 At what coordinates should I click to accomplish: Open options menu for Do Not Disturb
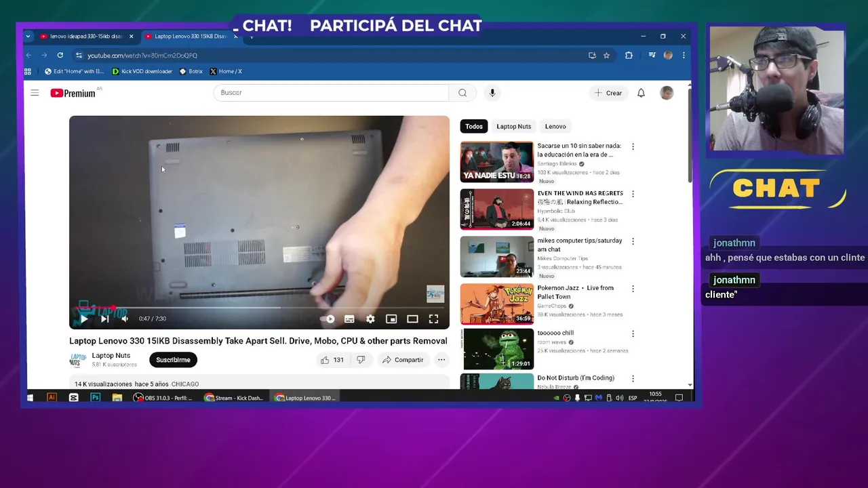coord(633,379)
